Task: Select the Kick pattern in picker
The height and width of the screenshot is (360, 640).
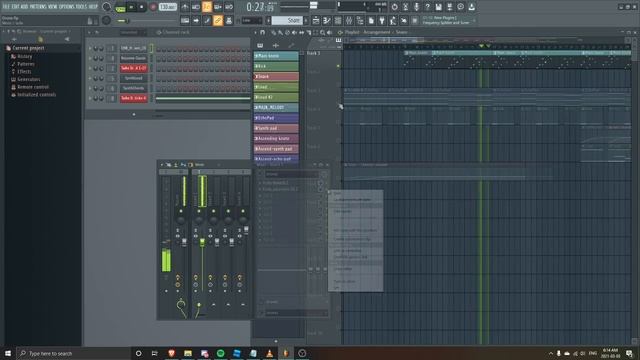Action: (276, 66)
